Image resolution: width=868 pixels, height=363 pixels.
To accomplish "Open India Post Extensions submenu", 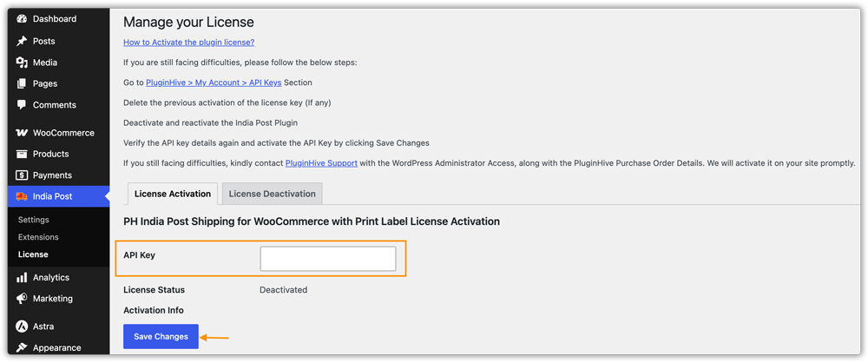I will pos(37,237).
